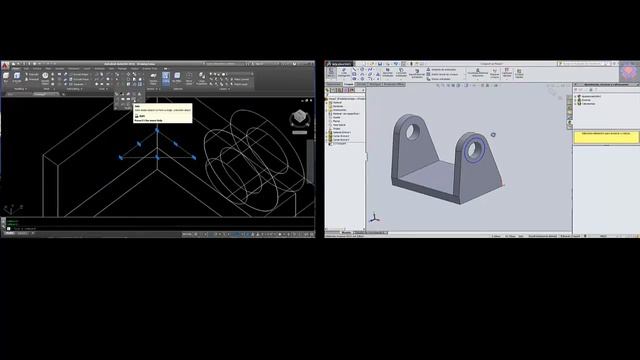Click Simetría de entidades in SolidWorks
This screenshot has height=360, width=640.
pos(441,70)
